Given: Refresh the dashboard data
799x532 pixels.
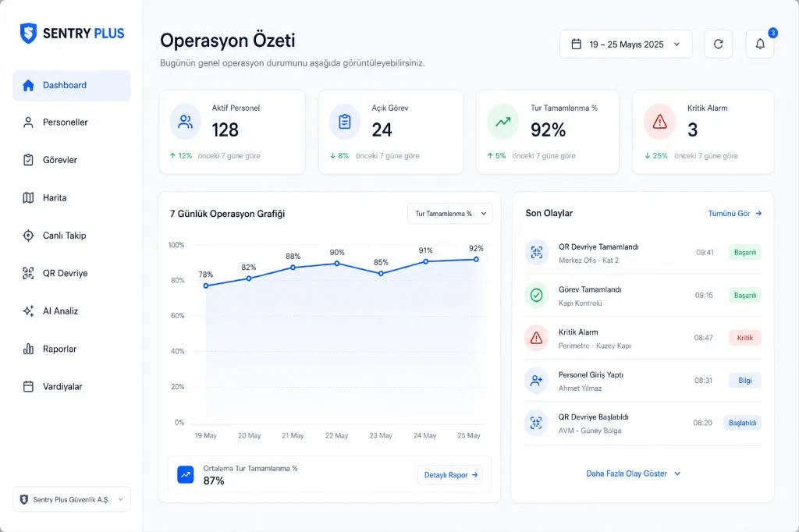Looking at the screenshot, I should pos(718,44).
